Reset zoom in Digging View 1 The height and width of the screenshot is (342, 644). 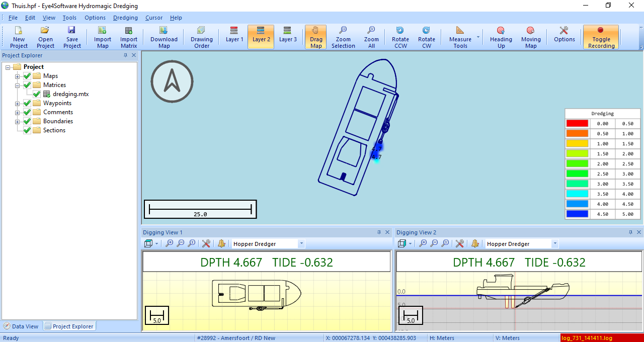tap(192, 243)
